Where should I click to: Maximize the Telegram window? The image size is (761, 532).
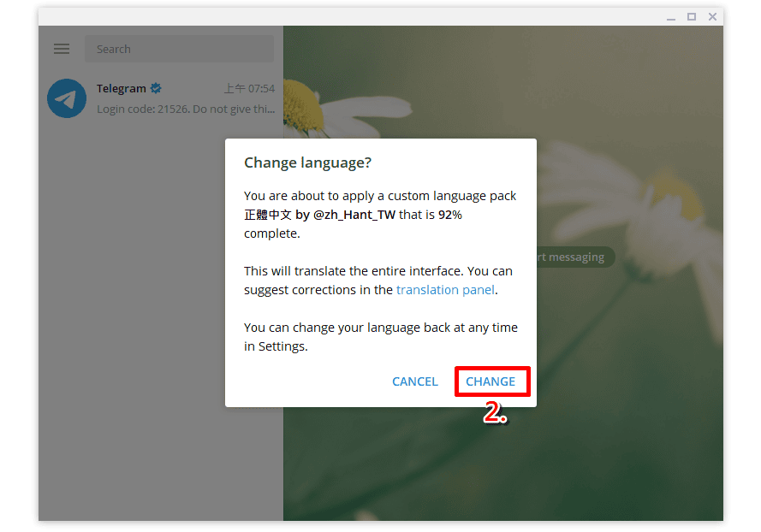(692, 17)
